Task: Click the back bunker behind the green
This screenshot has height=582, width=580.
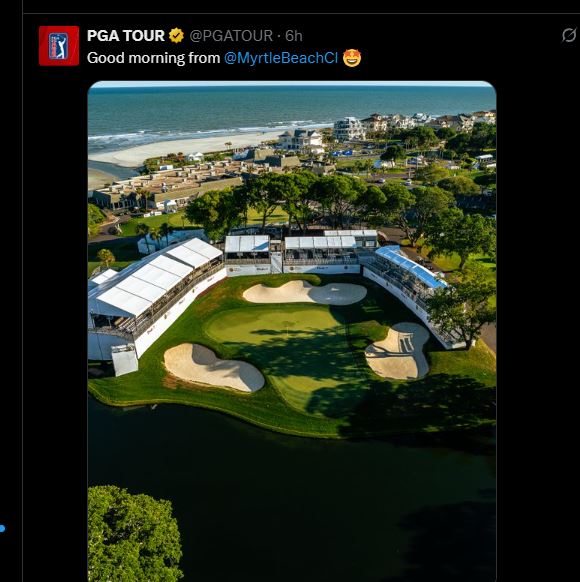Action: pos(304,292)
